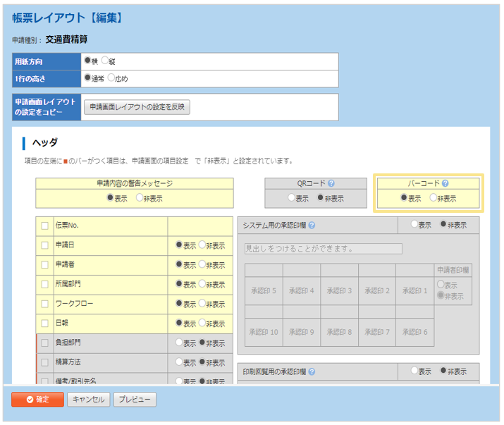Set バーコード to 非表示
504x425 pixels.
(x=433, y=198)
